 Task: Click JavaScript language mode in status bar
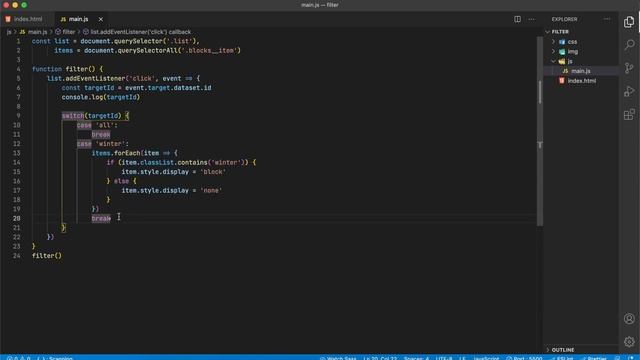(486, 358)
